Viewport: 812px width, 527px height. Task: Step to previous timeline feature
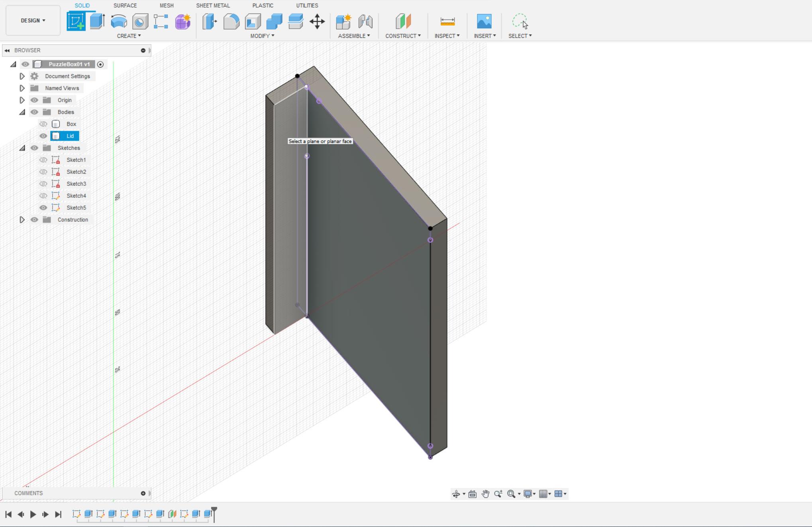pos(21,514)
